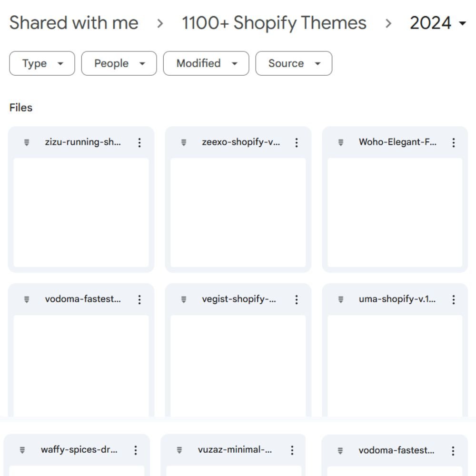Image resolution: width=476 pixels, height=476 pixels.
Task: Open three-dot menu for waffy-spices file
Action: (x=136, y=450)
